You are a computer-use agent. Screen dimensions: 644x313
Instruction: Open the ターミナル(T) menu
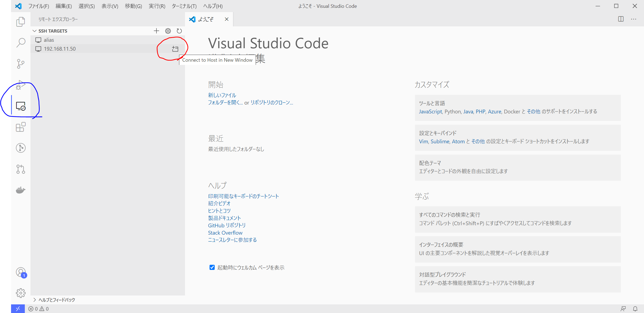coord(184,6)
